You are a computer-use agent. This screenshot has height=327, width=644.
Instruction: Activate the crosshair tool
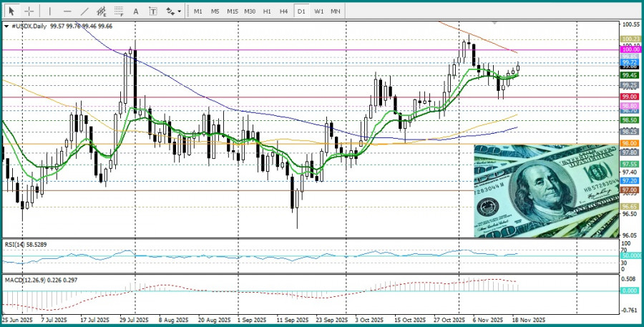pyautogui.click(x=29, y=11)
